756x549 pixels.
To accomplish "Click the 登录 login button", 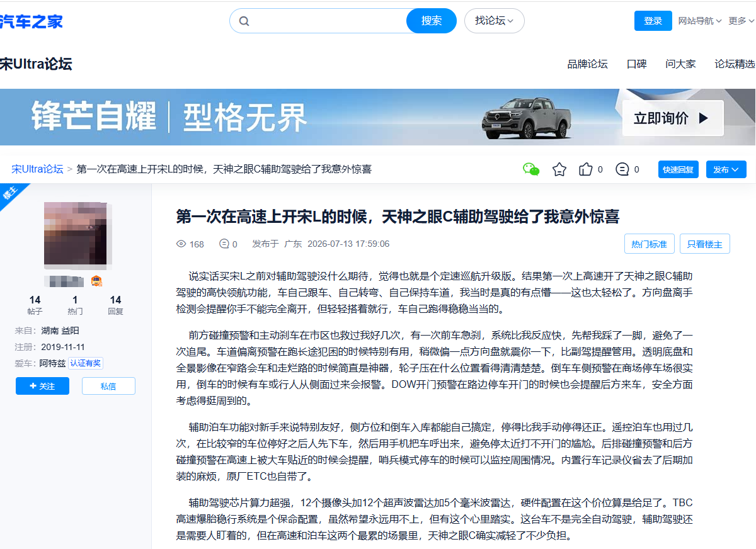I will [x=653, y=21].
